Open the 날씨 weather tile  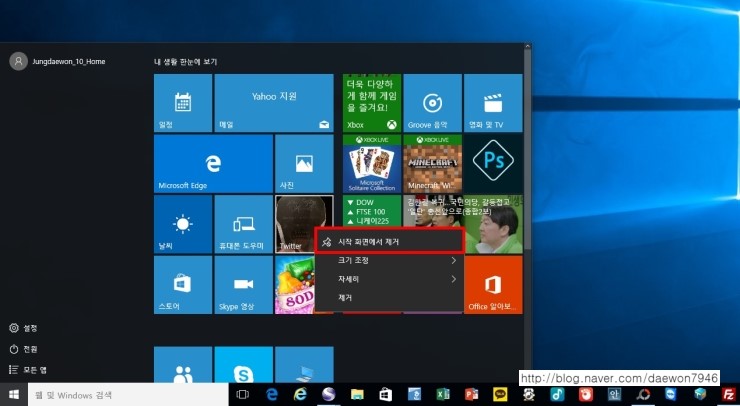pyautogui.click(x=183, y=224)
